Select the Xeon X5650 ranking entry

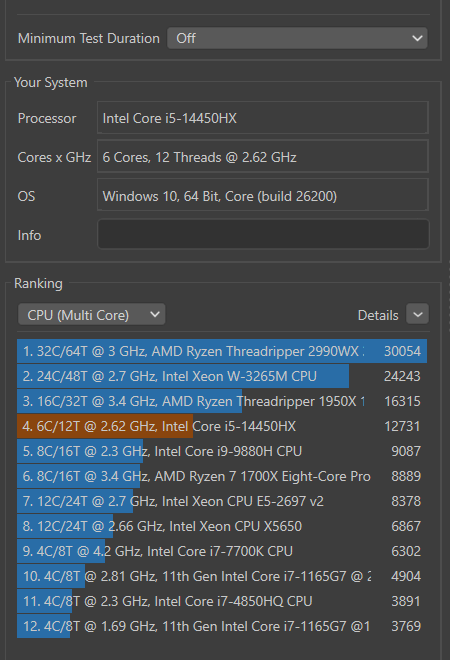point(222,526)
